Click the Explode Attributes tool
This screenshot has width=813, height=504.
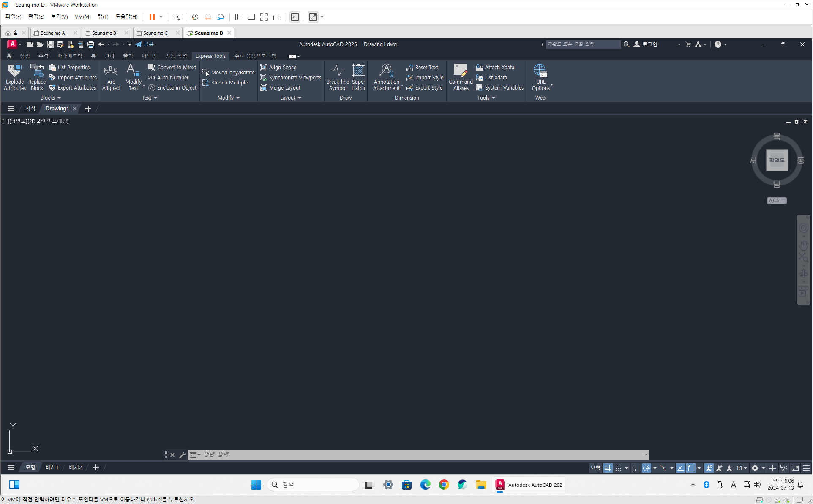coord(15,77)
